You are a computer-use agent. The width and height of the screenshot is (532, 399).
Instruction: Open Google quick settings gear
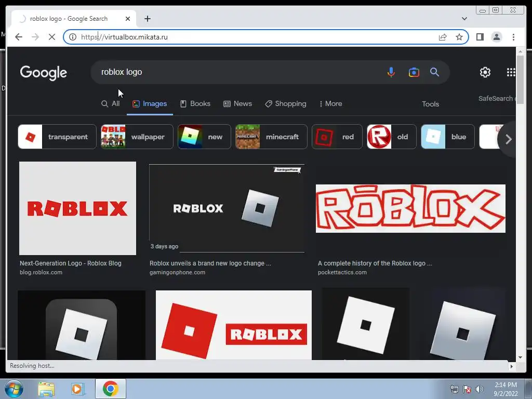485,72
